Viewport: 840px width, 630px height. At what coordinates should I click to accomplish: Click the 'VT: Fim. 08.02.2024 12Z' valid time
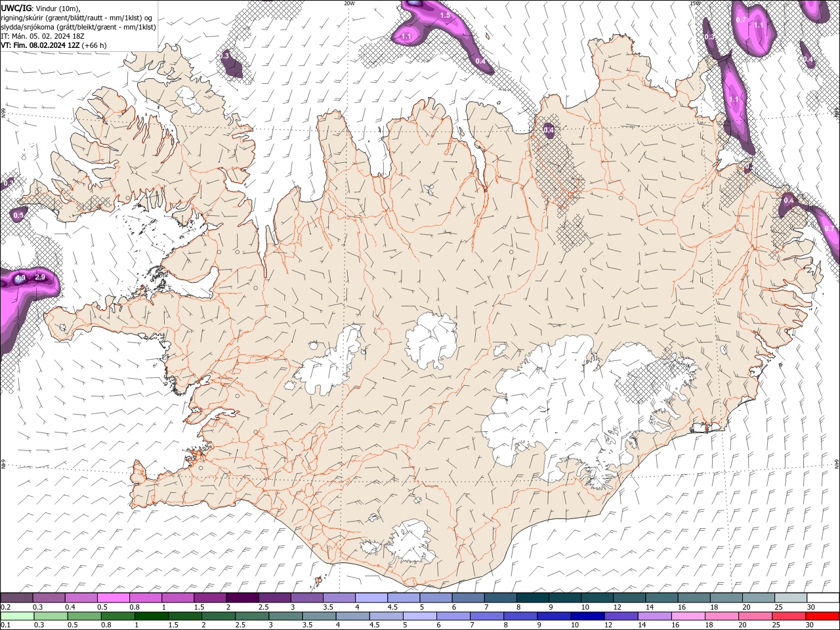[40, 45]
